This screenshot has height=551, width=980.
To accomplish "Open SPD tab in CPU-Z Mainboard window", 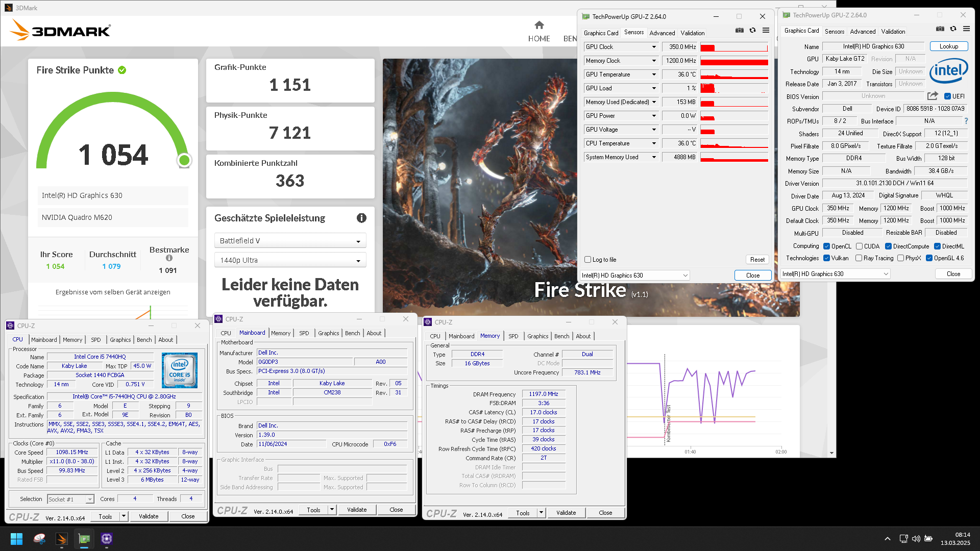I will (x=304, y=333).
